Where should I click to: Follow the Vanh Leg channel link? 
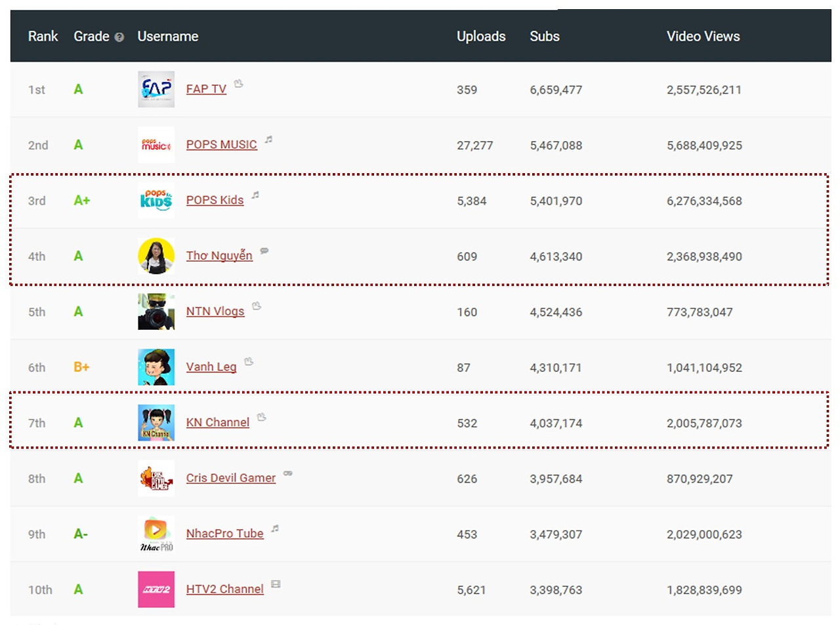coord(211,367)
